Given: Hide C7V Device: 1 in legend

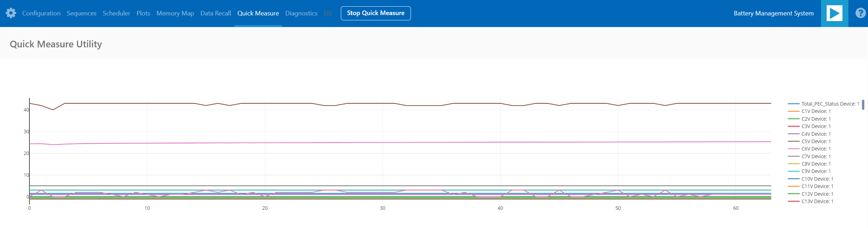Looking at the screenshot, I should (816, 156).
